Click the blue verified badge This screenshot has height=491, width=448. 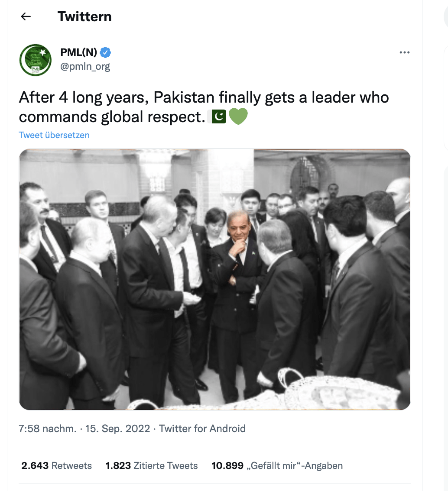(x=106, y=53)
